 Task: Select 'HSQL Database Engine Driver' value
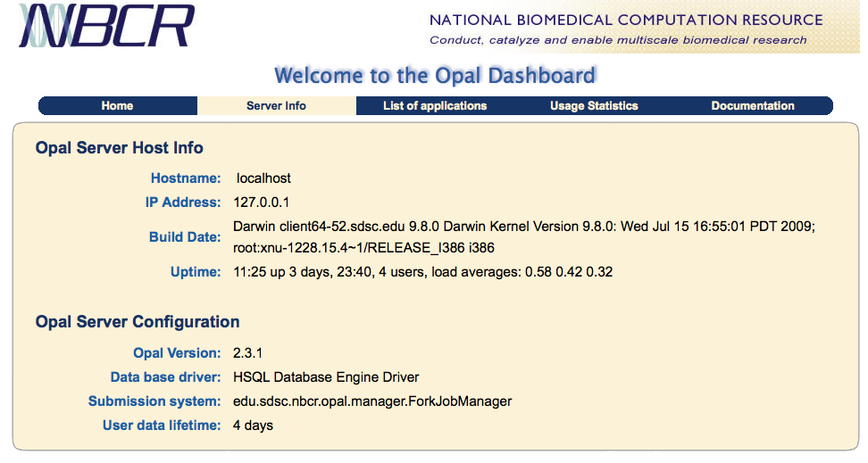tap(326, 377)
